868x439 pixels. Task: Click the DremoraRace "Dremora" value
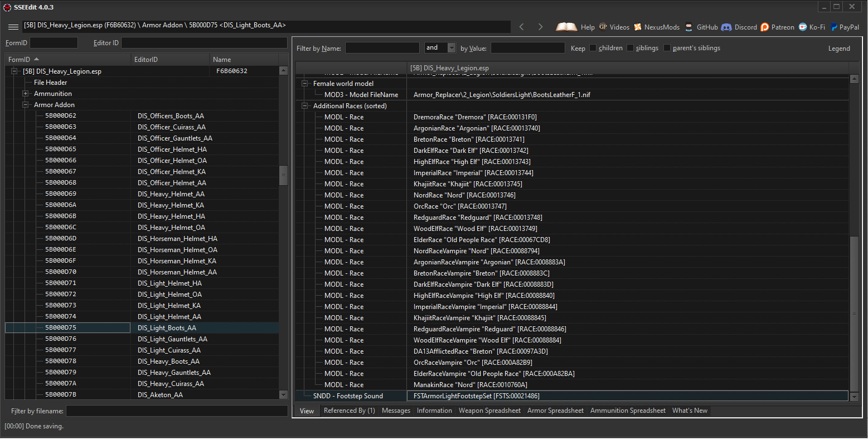click(475, 117)
